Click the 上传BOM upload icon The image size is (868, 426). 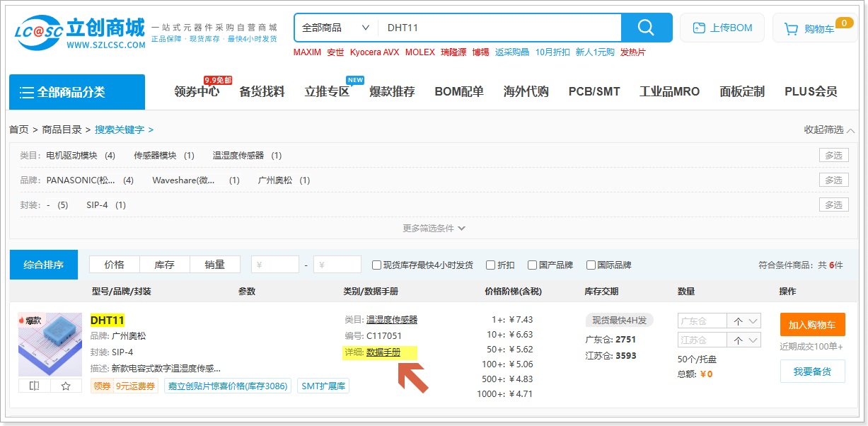pyautogui.click(x=699, y=28)
